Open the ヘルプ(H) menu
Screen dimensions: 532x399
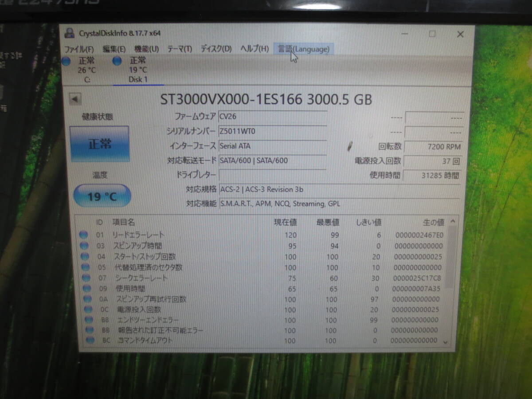(254, 49)
